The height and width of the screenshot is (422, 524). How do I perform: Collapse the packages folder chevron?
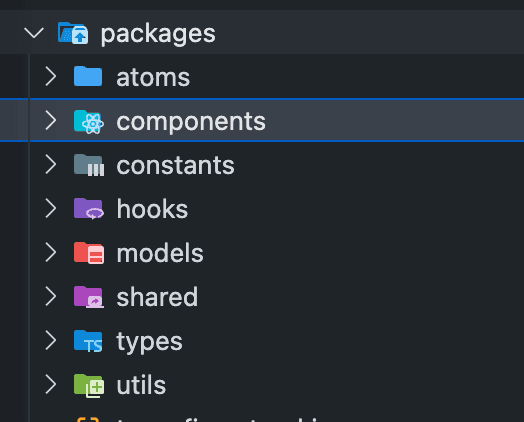click(x=34, y=33)
